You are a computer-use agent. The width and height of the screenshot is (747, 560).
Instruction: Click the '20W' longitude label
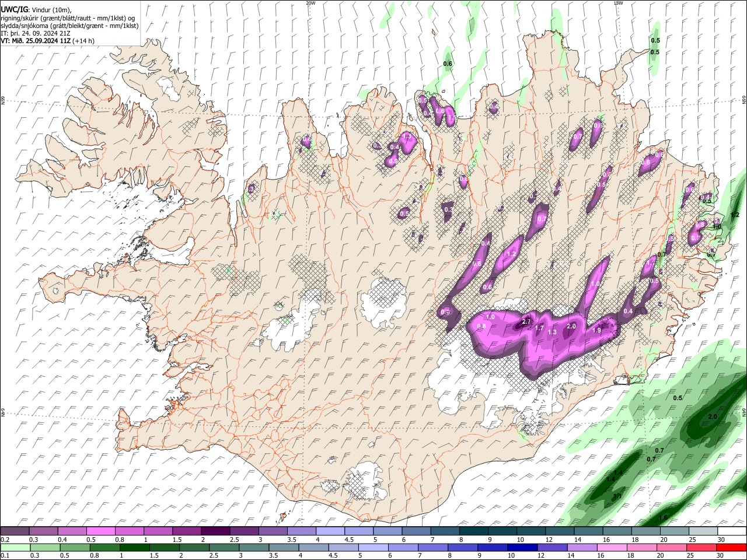pos(310,3)
